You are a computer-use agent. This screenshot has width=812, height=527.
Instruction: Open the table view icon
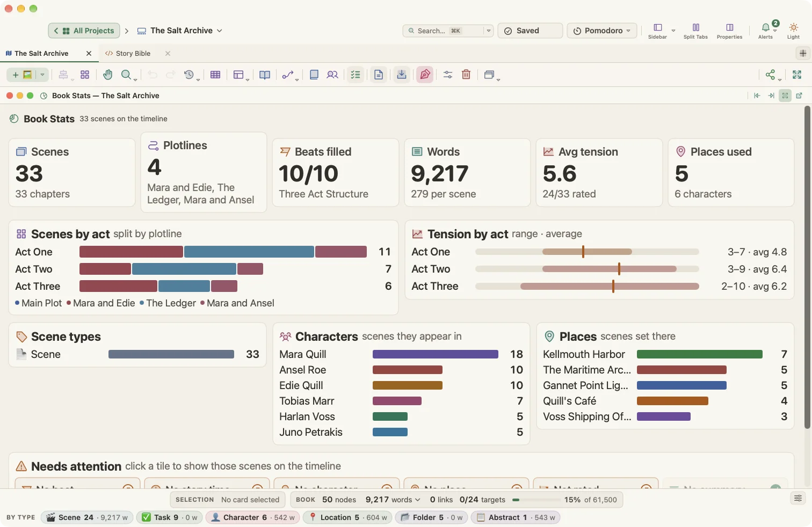(x=215, y=75)
